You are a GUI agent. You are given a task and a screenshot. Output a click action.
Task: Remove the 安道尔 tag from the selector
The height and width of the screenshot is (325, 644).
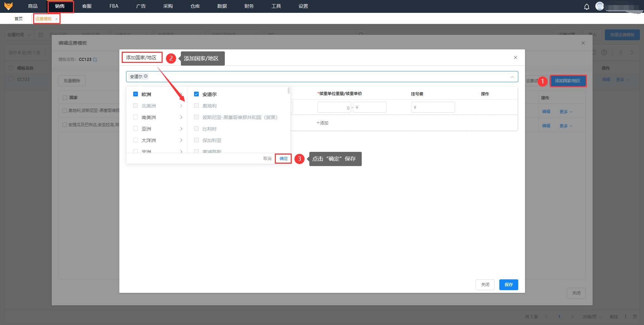pyautogui.click(x=146, y=76)
